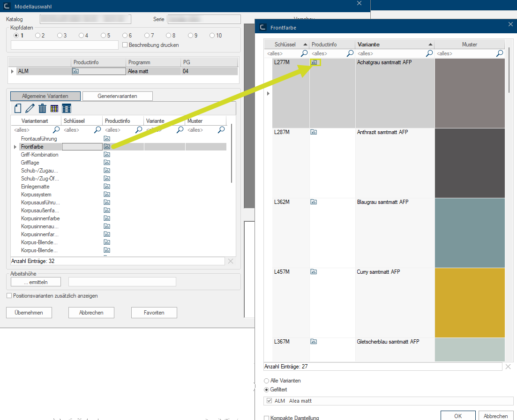
Task: Click the yellow grid table icon
Action: coord(54,108)
